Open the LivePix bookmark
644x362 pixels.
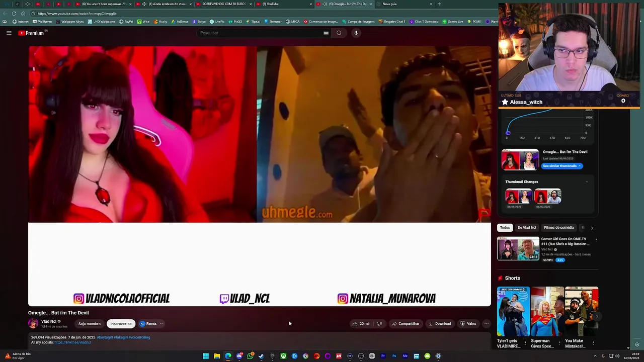click(217, 22)
